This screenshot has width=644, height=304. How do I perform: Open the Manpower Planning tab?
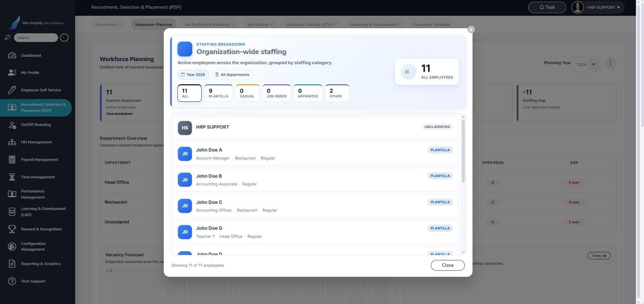pos(153,25)
